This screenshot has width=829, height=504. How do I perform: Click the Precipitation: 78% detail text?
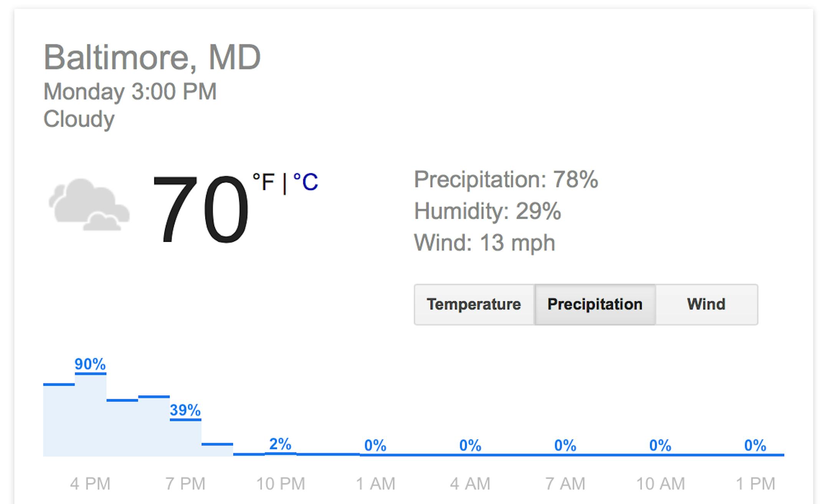pos(506,179)
